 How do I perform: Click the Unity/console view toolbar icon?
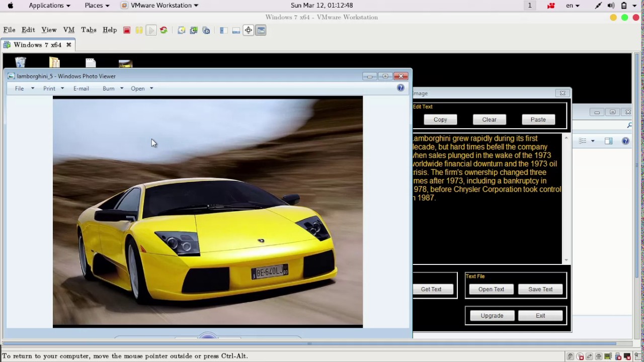261,30
